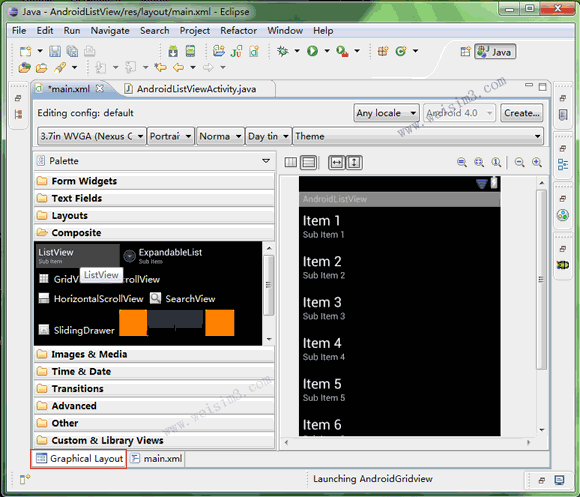Open the Palette menu arrow
Screen dimensions: 580x497
click(x=266, y=161)
